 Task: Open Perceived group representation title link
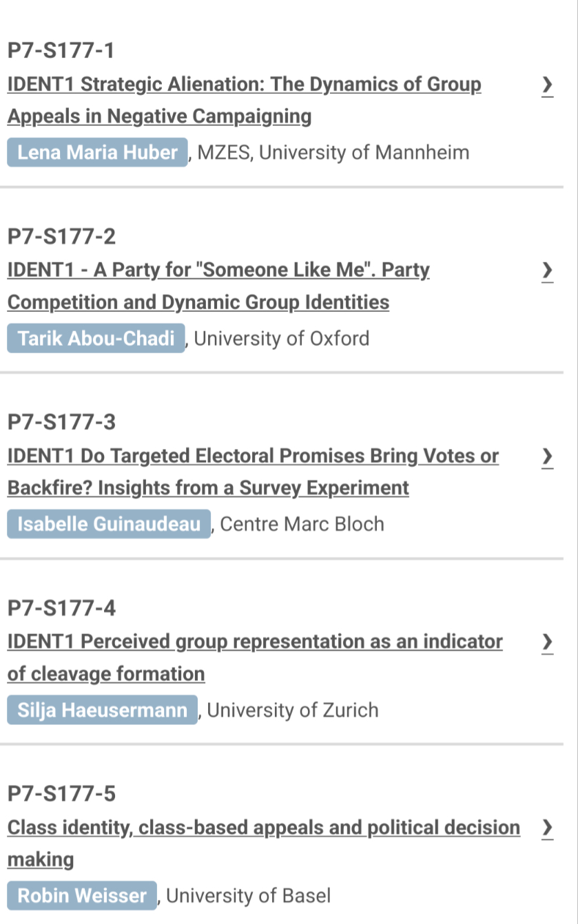click(x=255, y=642)
